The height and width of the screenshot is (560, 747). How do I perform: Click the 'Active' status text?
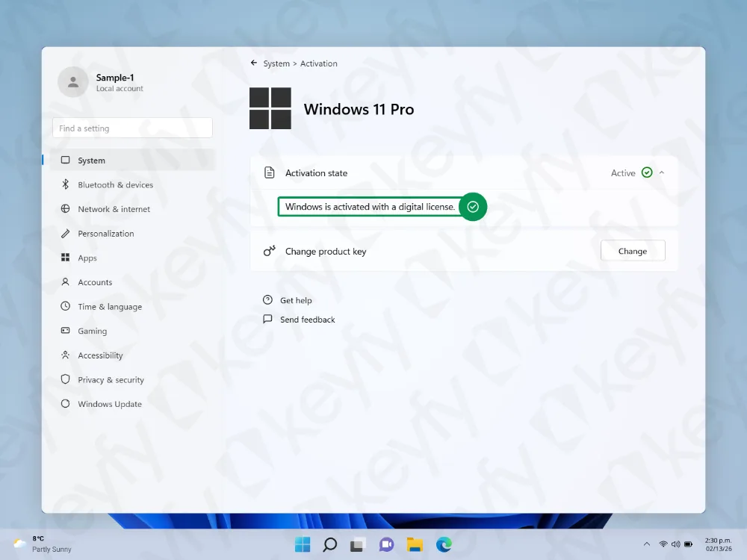tap(623, 173)
